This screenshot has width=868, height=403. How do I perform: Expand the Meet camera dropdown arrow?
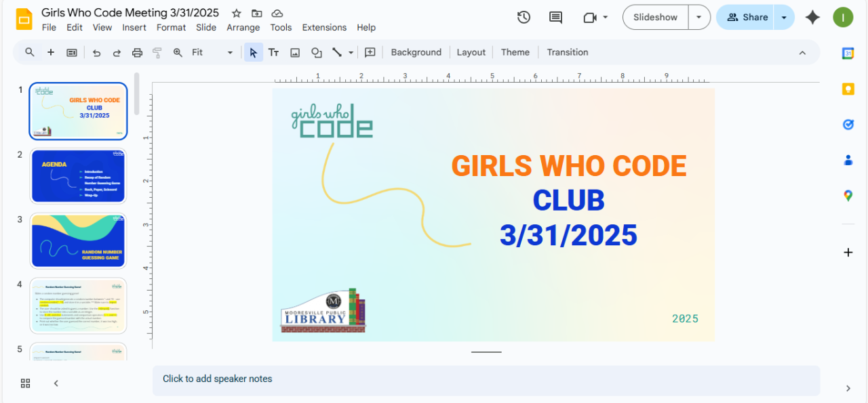[x=605, y=18]
